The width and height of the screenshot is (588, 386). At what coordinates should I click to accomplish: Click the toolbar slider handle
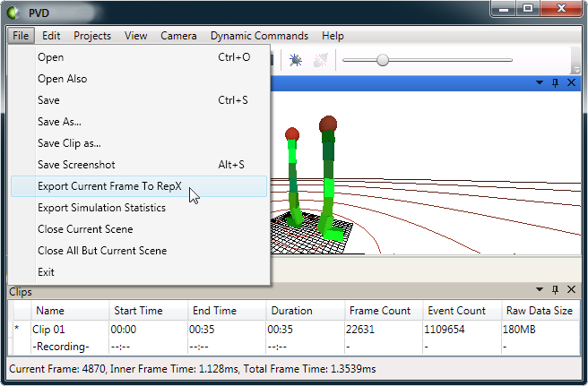[x=383, y=60]
